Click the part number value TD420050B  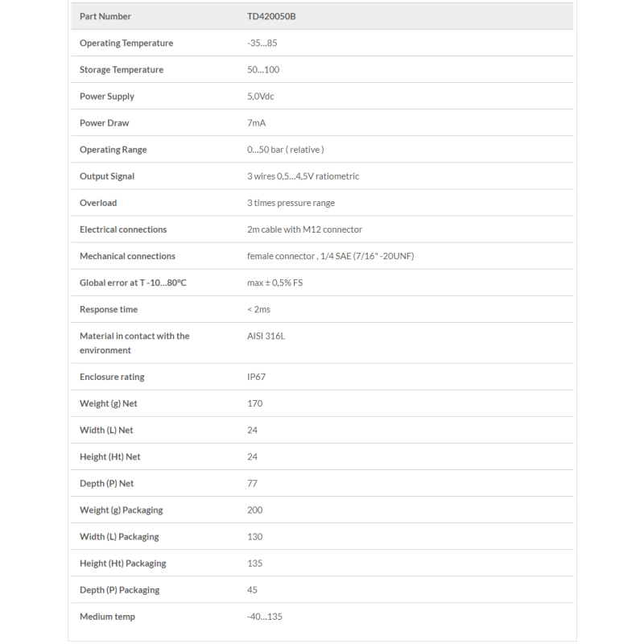272,16
